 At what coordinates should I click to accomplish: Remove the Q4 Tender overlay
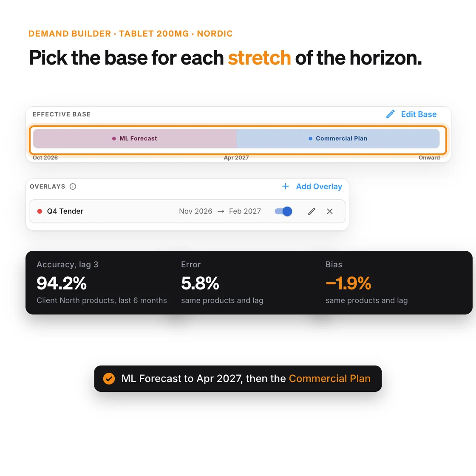[x=330, y=211]
